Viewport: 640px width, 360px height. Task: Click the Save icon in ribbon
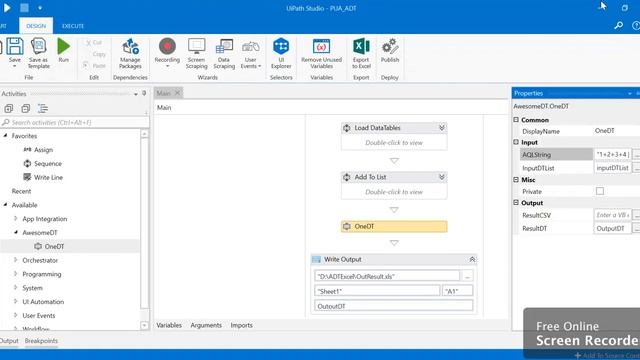click(15, 47)
